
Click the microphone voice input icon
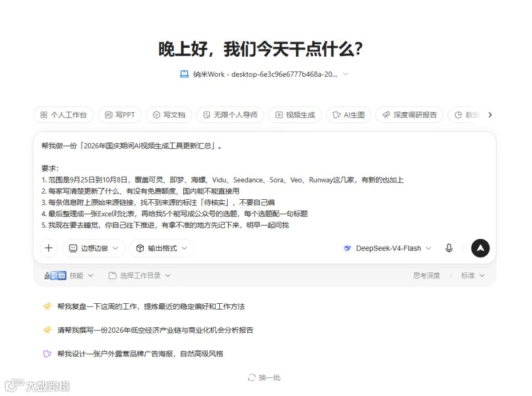coord(449,248)
